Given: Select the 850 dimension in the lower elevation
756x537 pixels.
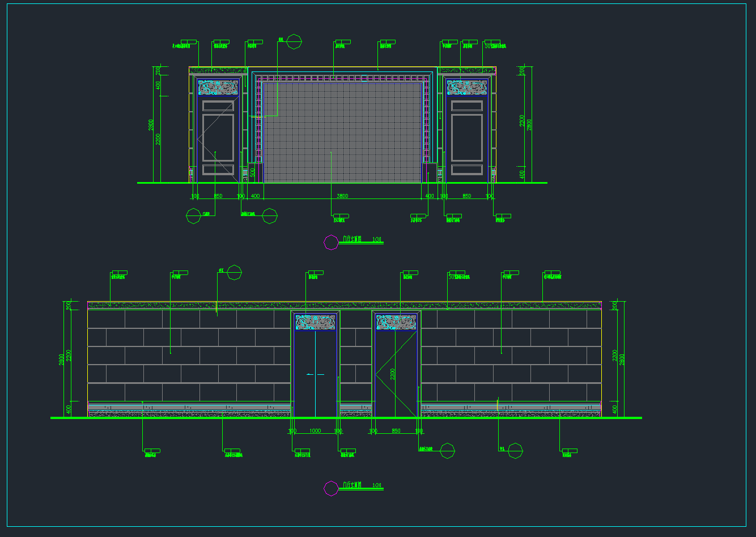Looking at the screenshot, I should click(x=396, y=431).
